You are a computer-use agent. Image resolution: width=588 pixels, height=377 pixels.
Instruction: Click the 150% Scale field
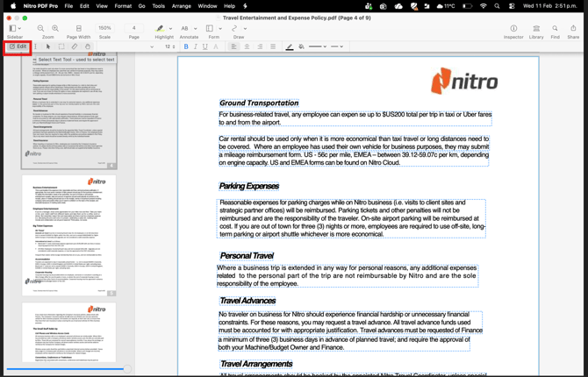[104, 28]
